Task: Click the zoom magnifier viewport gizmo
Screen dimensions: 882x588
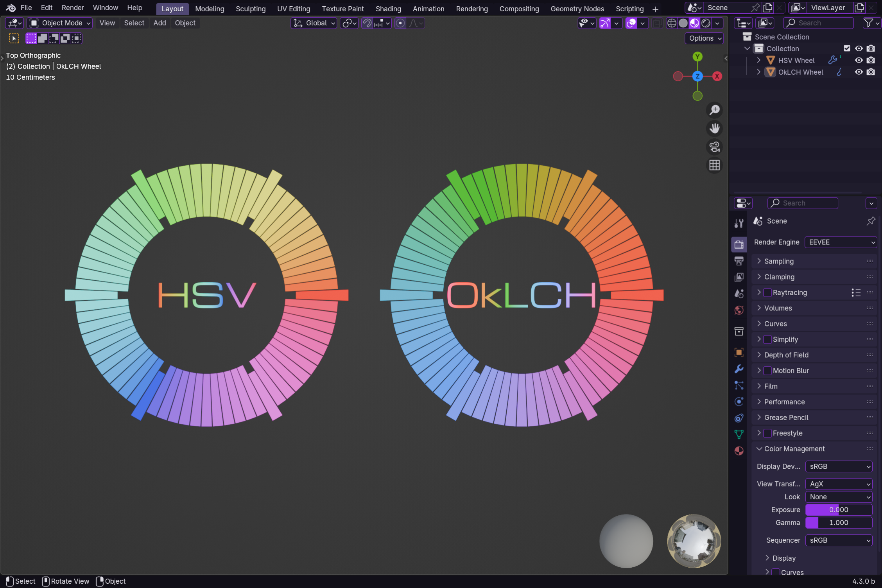Action: click(714, 110)
